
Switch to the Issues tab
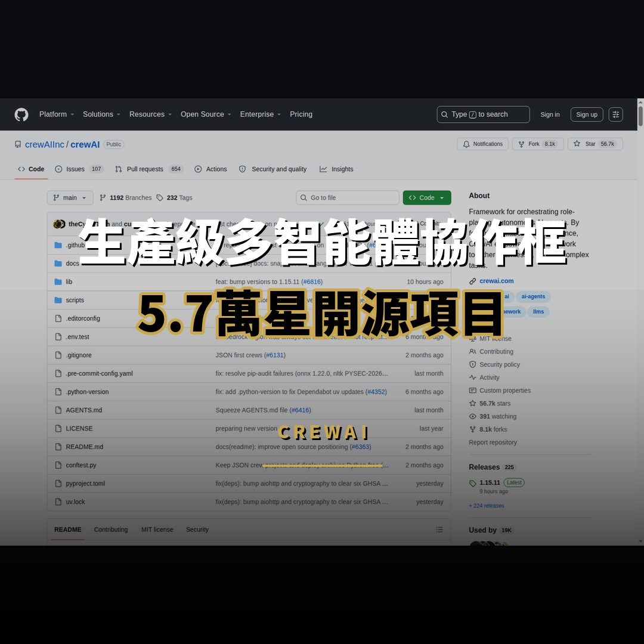[x=79, y=169]
